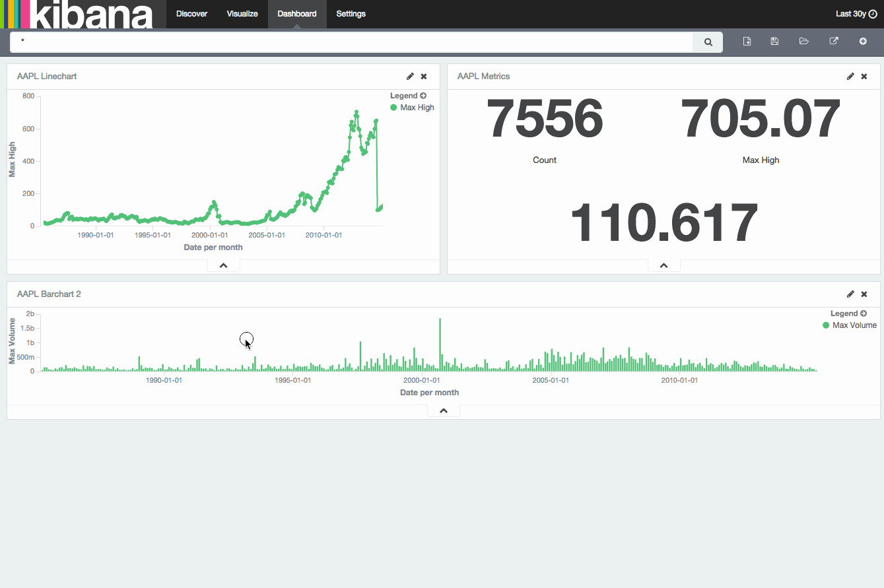Click the 1990-01-01 label on the barchart axis
Image resolution: width=884 pixels, height=588 pixels.
164,380
